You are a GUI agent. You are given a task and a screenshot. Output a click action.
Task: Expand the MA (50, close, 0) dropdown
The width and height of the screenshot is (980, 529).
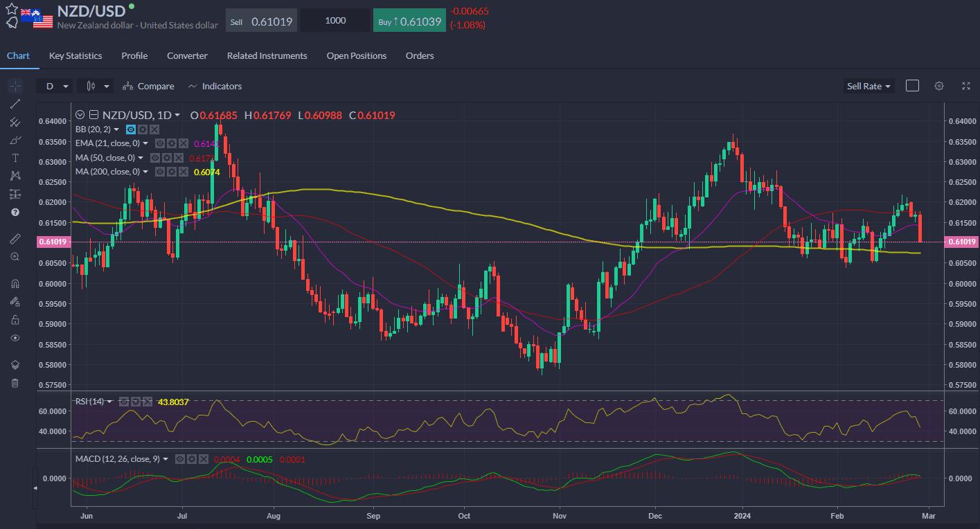pos(141,158)
